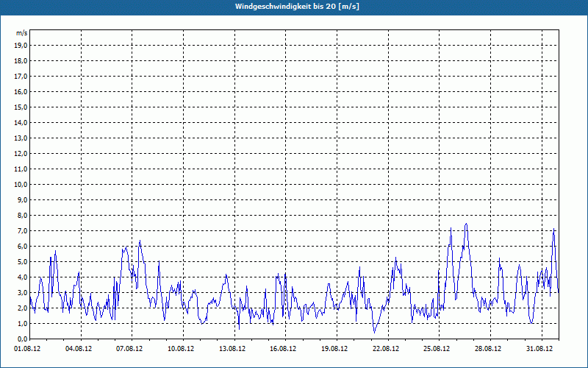Screen dimensions: 588x368
Task: Click the 18,0 y-axis value
Action: pyautogui.click(x=21, y=61)
